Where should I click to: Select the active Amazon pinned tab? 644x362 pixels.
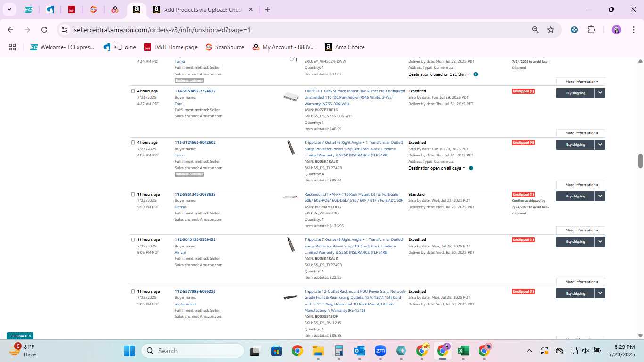tap(136, 9)
